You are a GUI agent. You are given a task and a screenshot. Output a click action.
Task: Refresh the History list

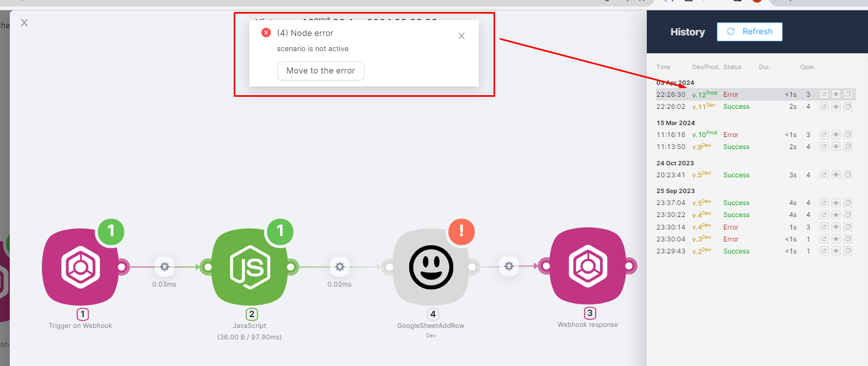[750, 32]
